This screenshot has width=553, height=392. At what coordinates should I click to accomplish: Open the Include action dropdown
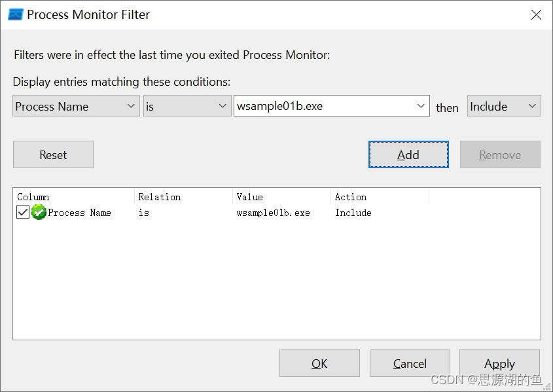504,106
